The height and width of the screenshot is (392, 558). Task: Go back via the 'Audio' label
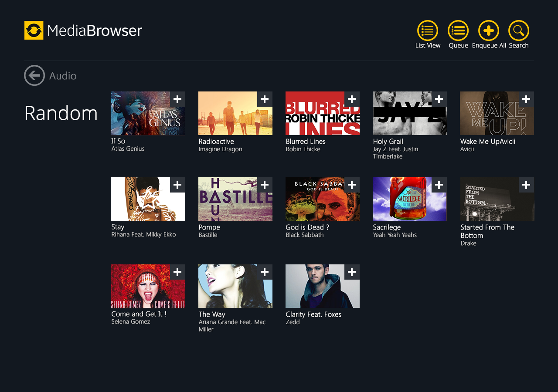pos(63,76)
